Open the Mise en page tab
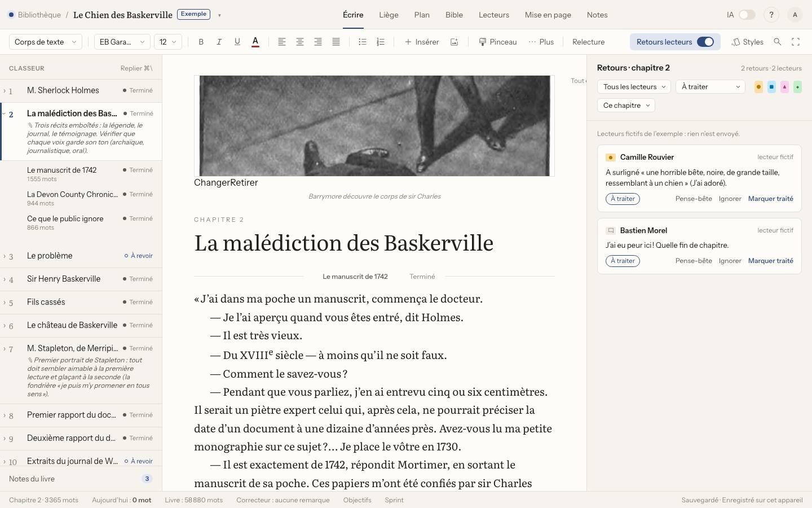The width and height of the screenshot is (812, 508). point(548,15)
